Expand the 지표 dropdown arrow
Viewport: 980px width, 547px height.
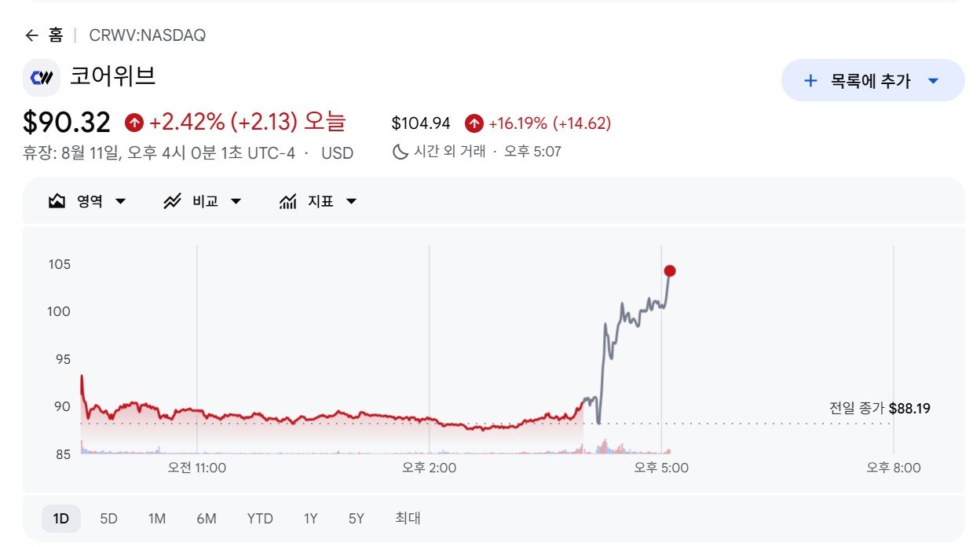click(x=351, y=202)
